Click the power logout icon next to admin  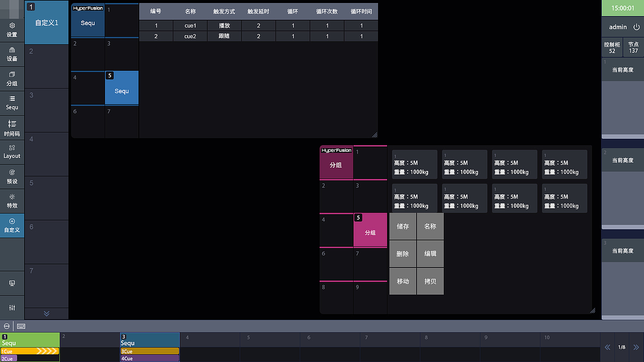click(x=636, y=27)
